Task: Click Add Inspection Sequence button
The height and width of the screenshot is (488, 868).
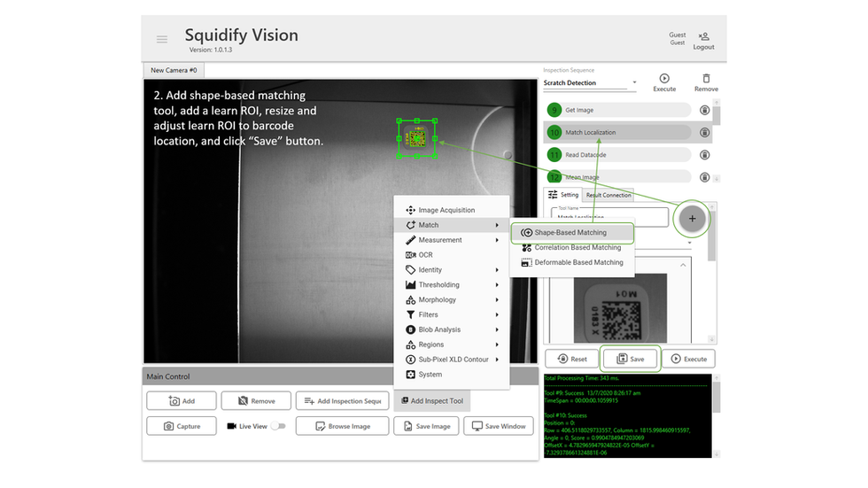Action: 342,400
